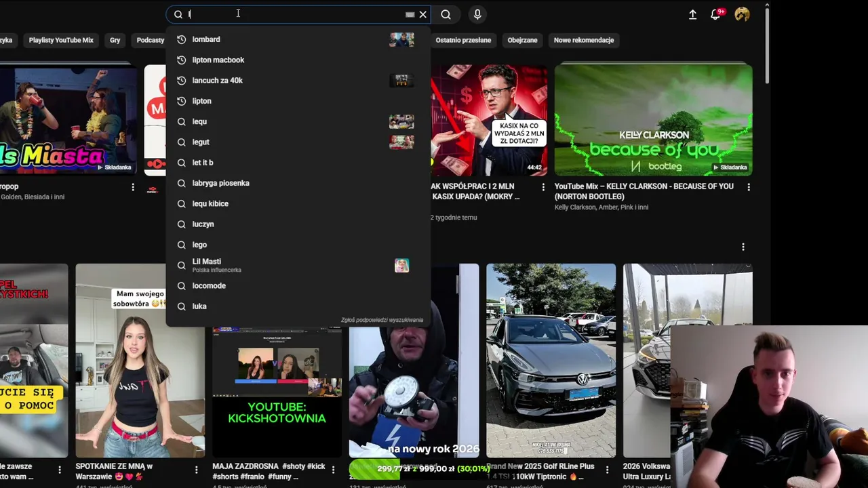Viewport: 868px width, 488px height.
Task: Open the notifications bell
Action: point(715,14)
